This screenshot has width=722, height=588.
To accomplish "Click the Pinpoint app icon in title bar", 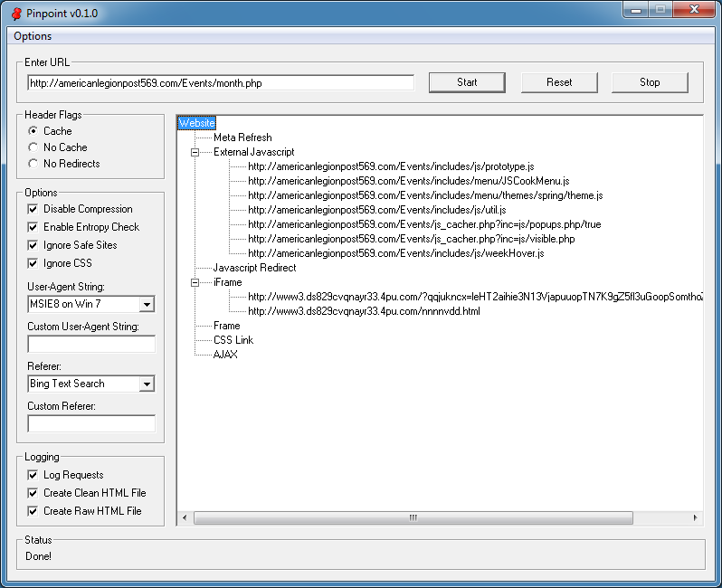I will 15,13.
